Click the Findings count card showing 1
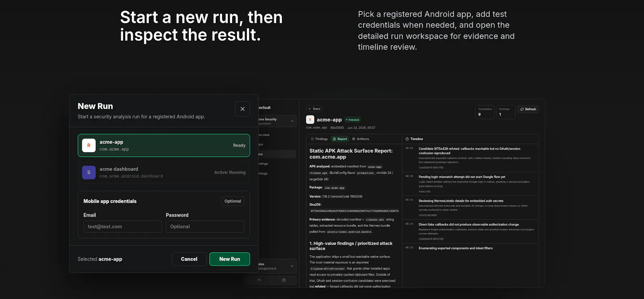Image resolution: width=644 pixels, height=299 pixels. (506, 112)
